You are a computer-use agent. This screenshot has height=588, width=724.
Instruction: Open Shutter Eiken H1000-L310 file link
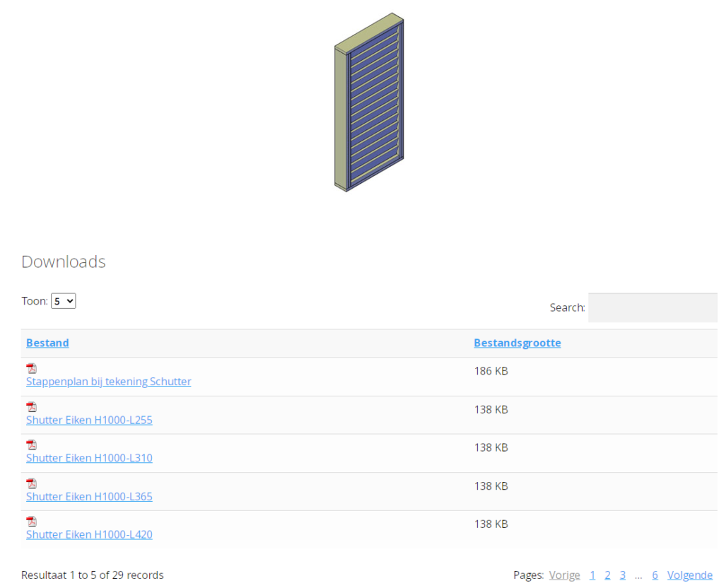click(89, 458)
